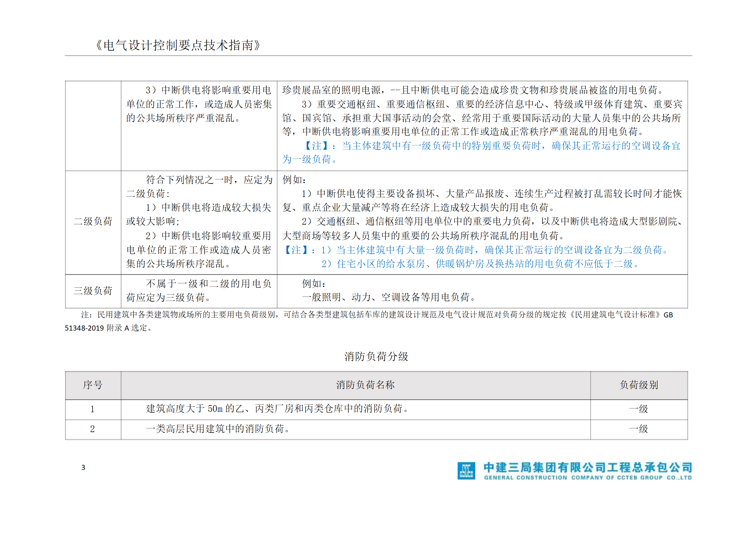This screenshot has height=535, width=756.
Task: Click the blue note about 住宅小区的给水泵房
Action: tap(480, 264)
